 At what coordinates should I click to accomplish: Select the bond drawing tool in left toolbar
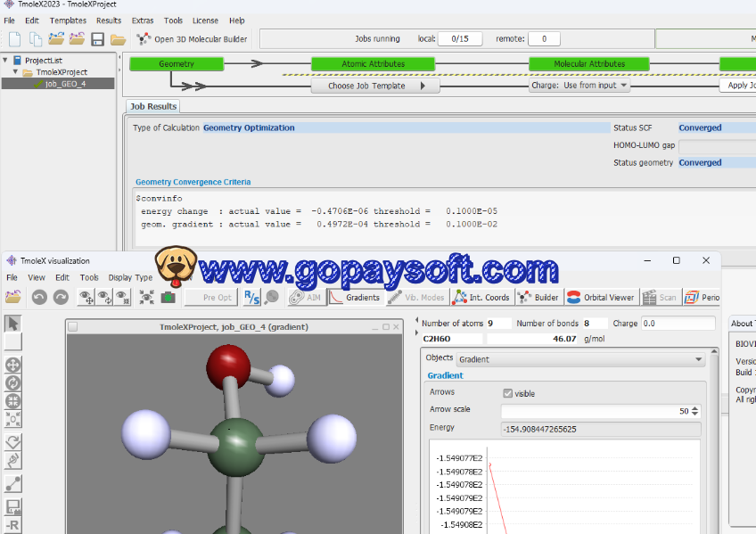13,483
